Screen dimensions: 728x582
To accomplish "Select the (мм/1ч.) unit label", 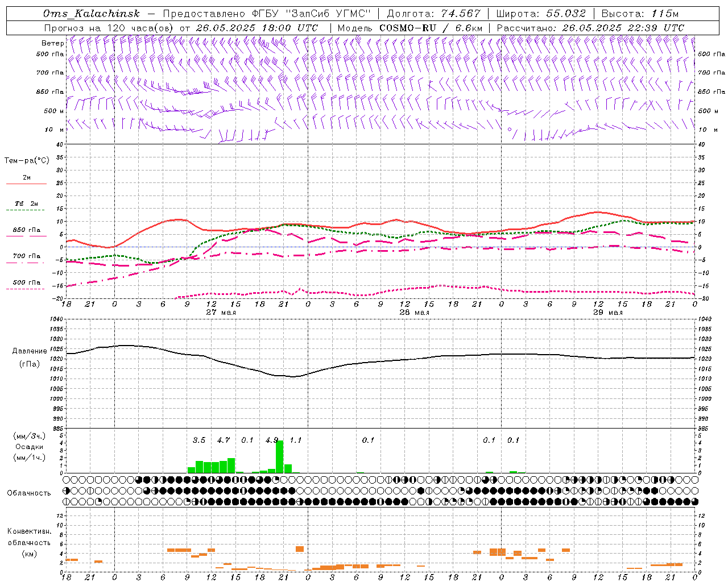I will [x=29, y=458].
